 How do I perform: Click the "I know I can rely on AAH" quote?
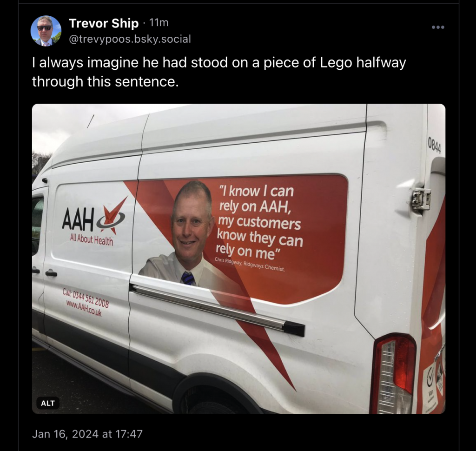[x=260, y=222]
